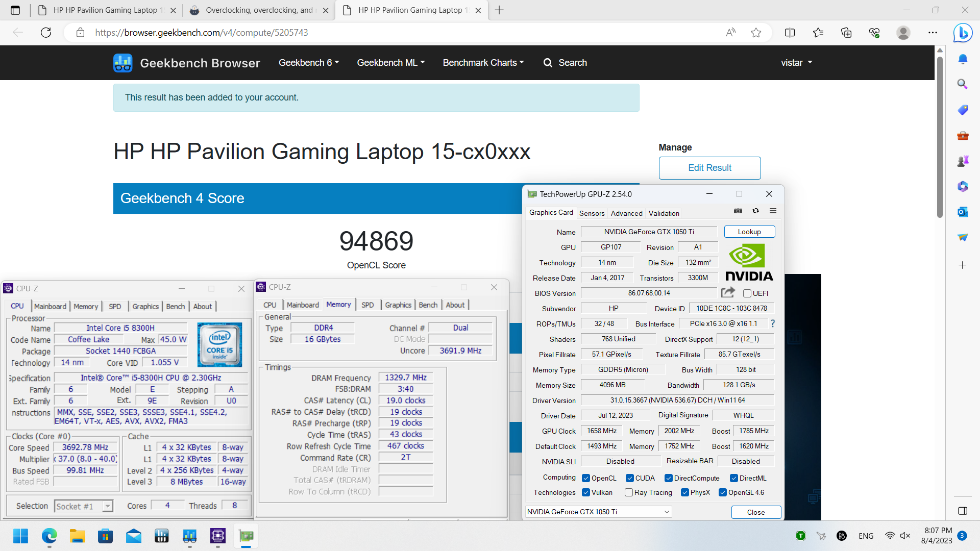Open the Socket #1 selection dropdown
Viewport: 980px width, 551px height.
[84, 506]
